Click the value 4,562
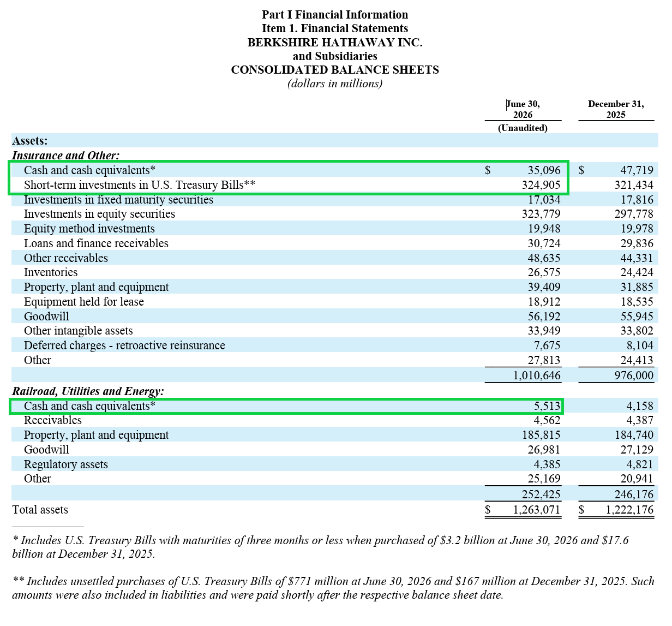This screenshot has height=626, width=672. (547, 420)
